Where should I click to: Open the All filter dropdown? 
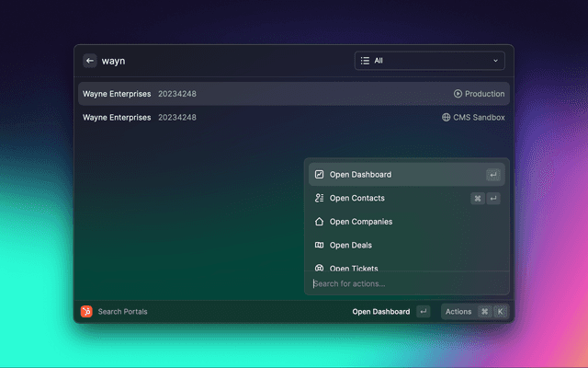[429, 61]
